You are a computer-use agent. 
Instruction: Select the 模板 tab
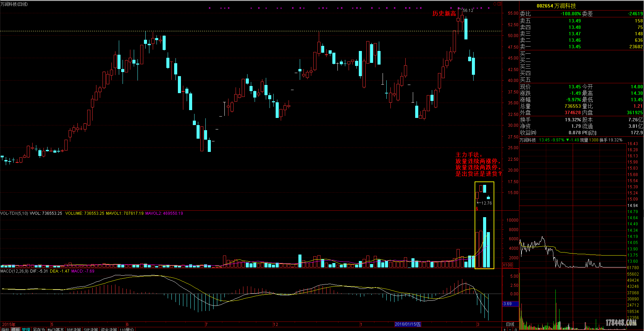click(16, 329)
